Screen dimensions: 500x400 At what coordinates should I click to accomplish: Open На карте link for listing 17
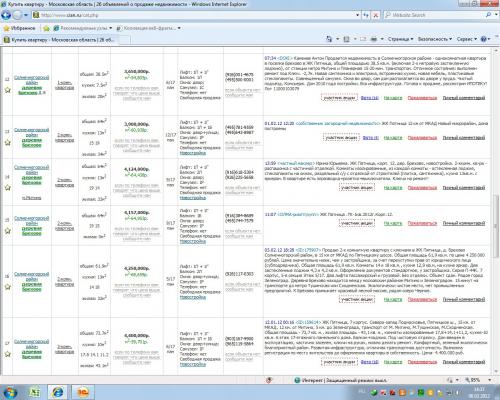[393, 362]
